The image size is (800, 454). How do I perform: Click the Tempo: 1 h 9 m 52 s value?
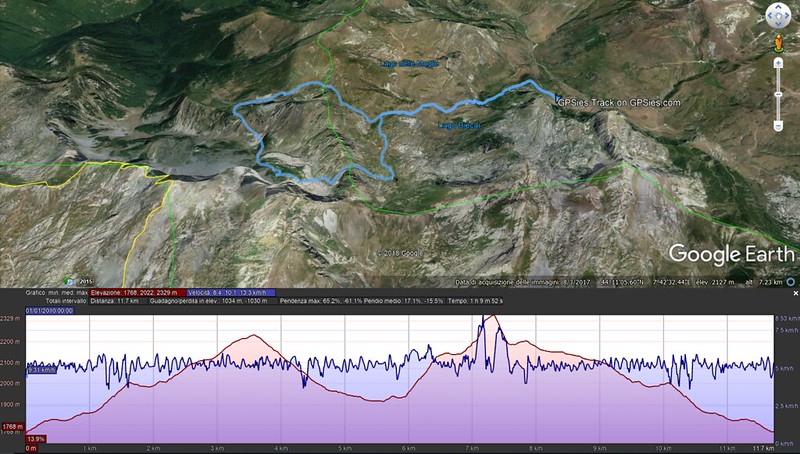[476, 301]
